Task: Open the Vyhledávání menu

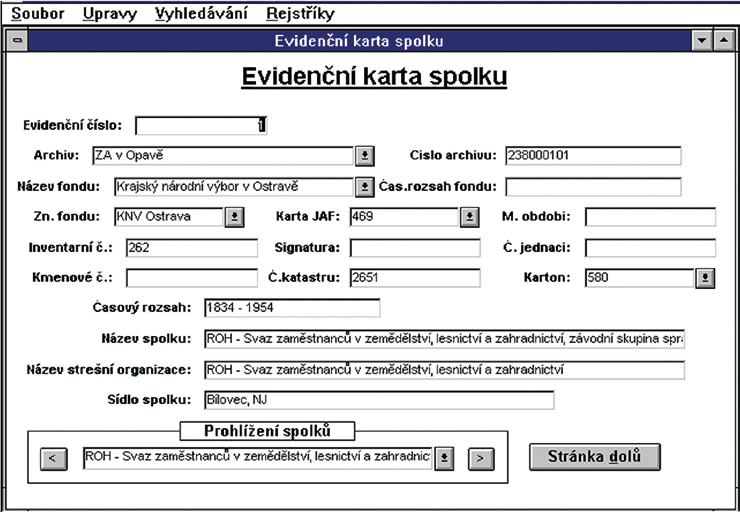Action: 202,14
